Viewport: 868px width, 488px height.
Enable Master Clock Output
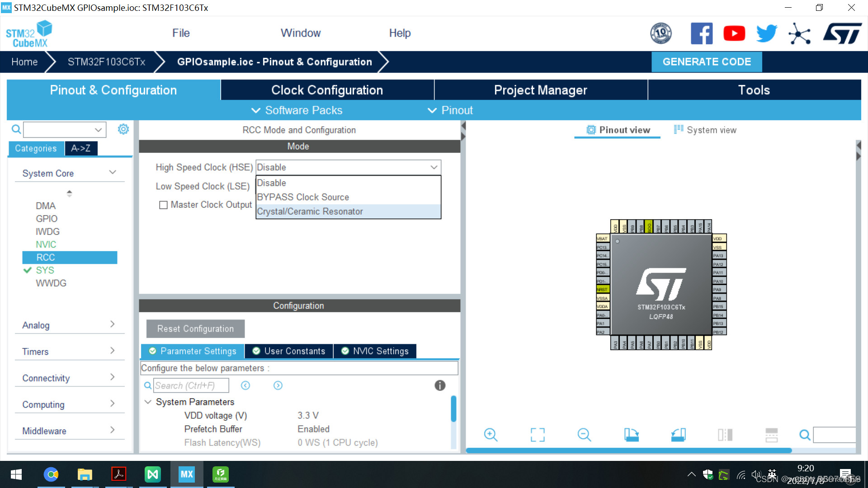164,205
